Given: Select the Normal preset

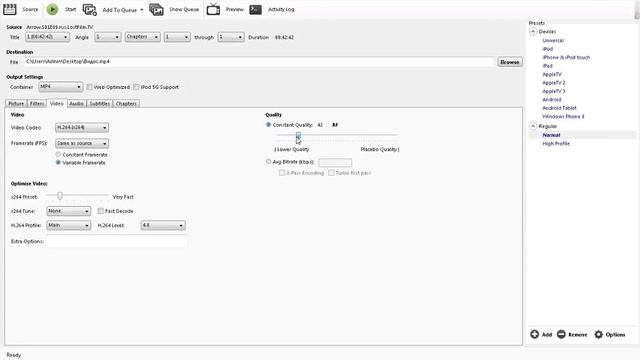Looking at the screenshot, I should tap(551, 135).
